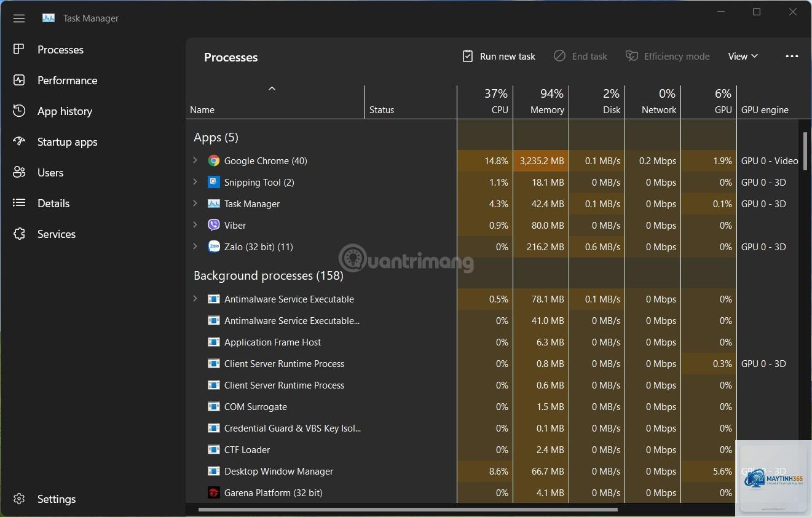Select the Snipping Tool icon
This screenshot has width=812, height=517.
(213, 182)
